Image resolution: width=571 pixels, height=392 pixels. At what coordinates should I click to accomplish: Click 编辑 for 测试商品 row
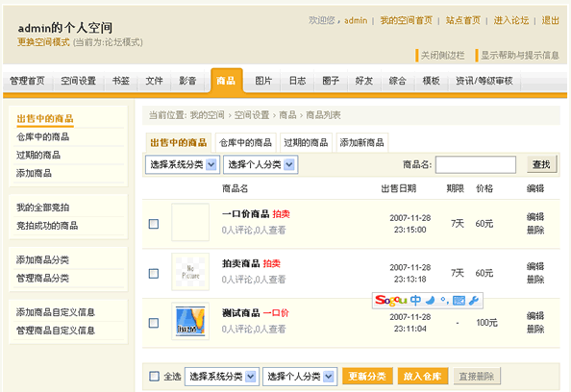coord(535,316)
